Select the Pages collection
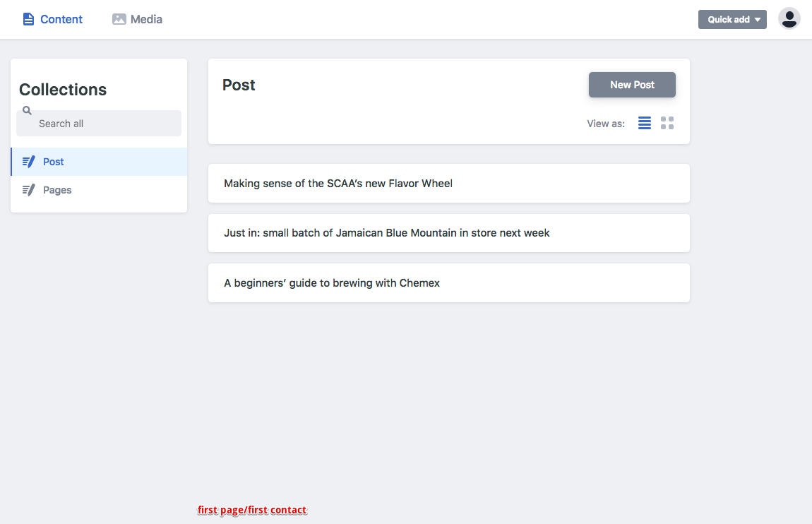 tap(99, 190)
